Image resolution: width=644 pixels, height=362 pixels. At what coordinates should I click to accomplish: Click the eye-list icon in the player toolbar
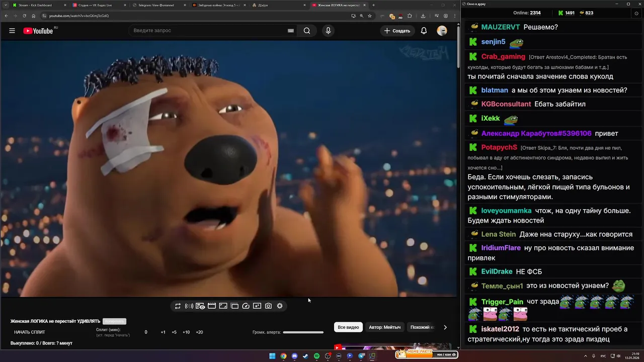coord(200,306)
